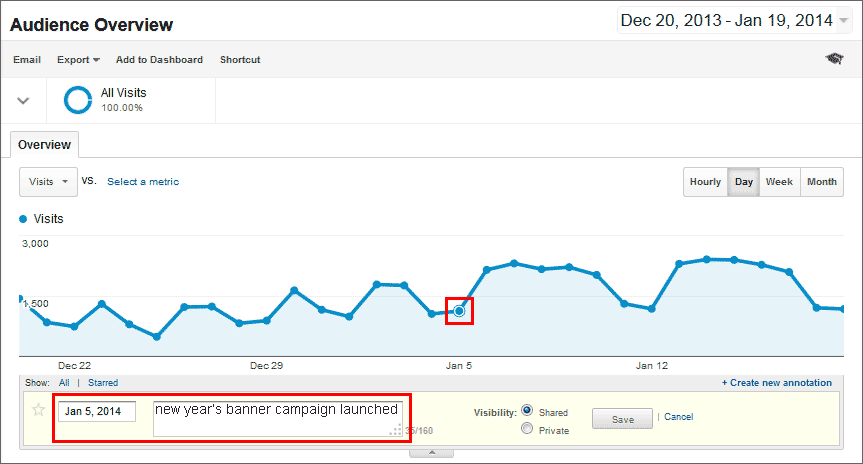Star the annotation with the star icon

tap(39, 410)
